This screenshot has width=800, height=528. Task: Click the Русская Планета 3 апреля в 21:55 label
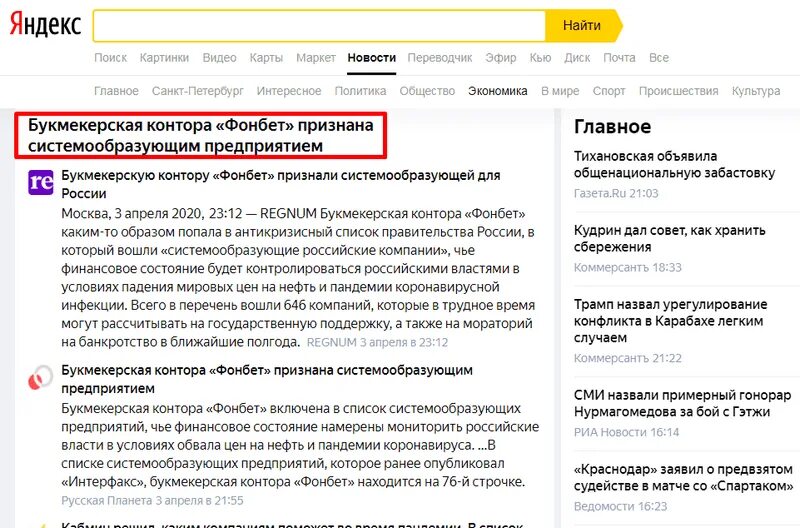[152, 500]
